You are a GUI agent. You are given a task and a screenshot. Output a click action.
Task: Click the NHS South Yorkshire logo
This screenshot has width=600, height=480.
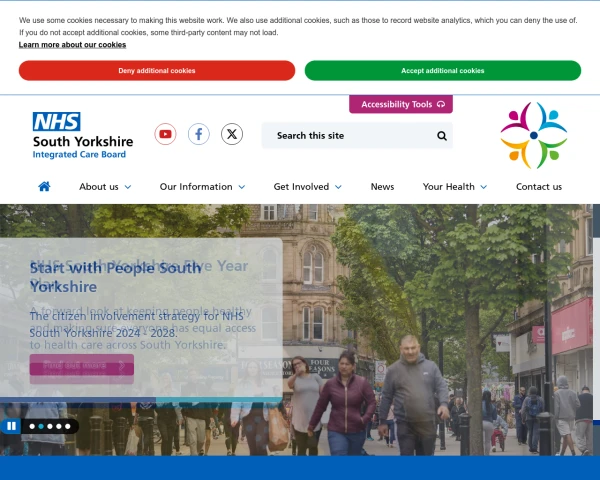(x=83, y=136)
